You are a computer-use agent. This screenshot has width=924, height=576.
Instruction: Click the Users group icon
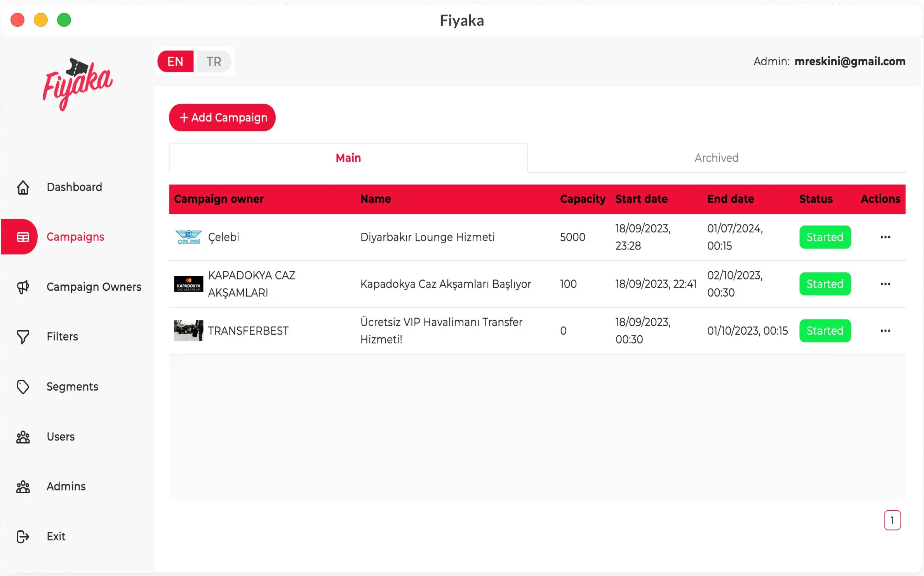point(23,437)
